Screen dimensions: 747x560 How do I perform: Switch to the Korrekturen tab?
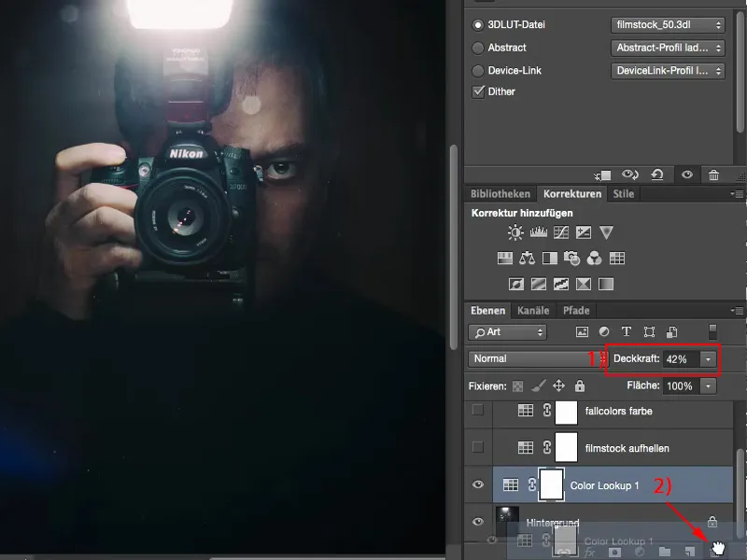pyautogui.click(x=572, y=194)
